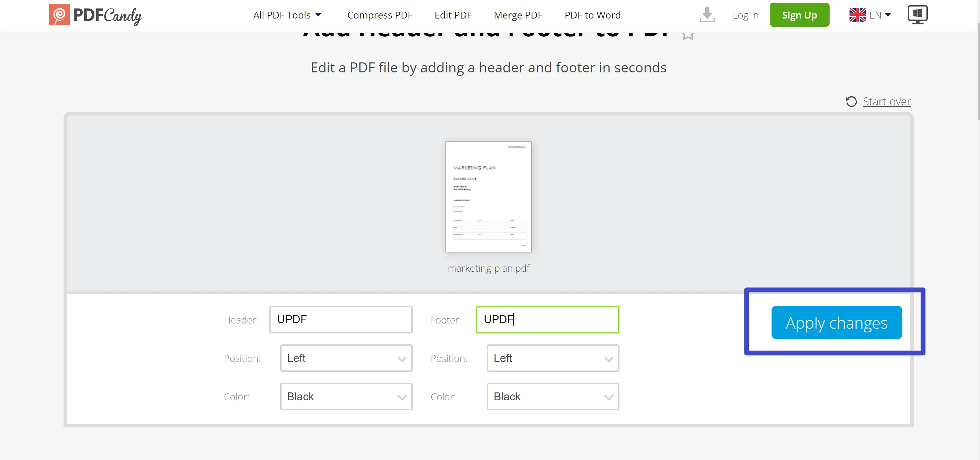
Task: Select the Black color swatch for Footer
Action: tap(552, 396)
